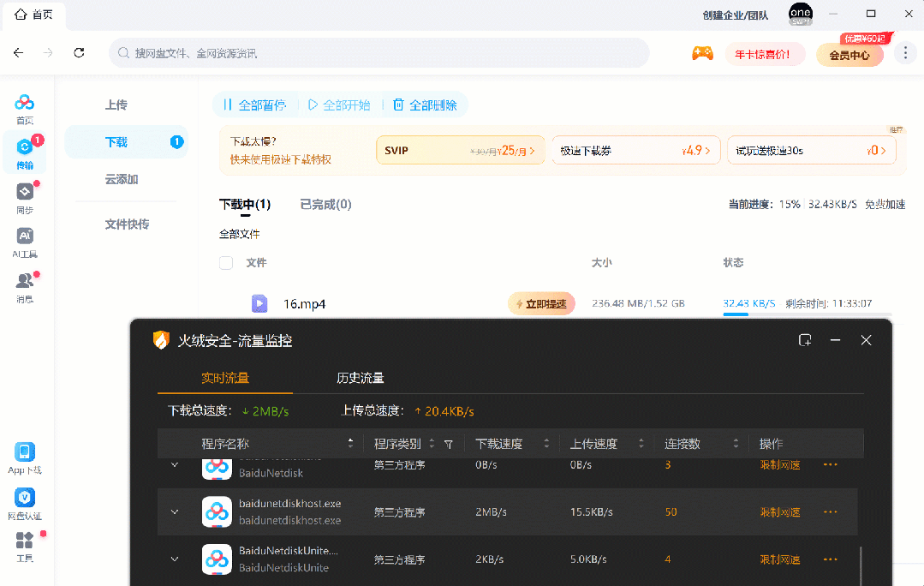Open the three-dot more menu icon
The image size is (924, 586).
coord(905,53)
